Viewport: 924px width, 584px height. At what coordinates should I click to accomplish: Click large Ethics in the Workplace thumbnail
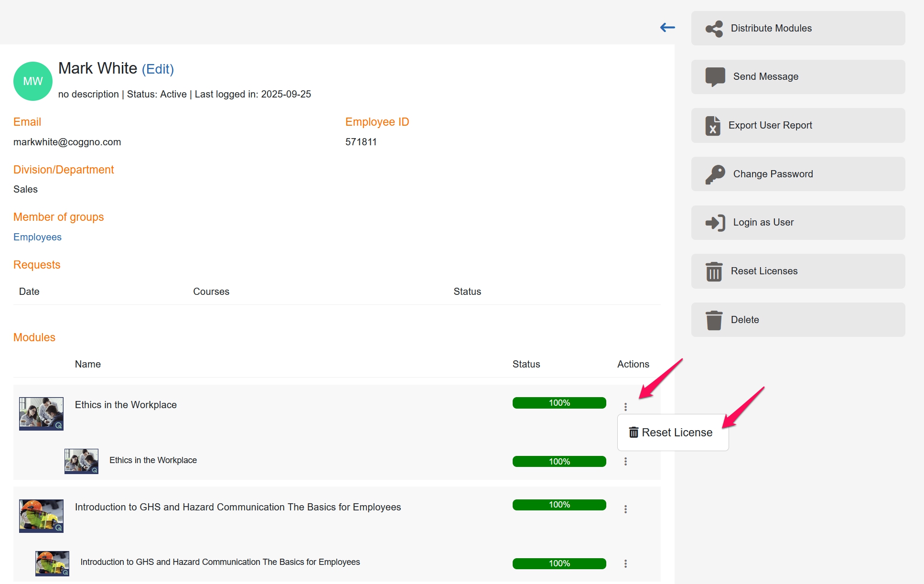[x=41, y=414]
